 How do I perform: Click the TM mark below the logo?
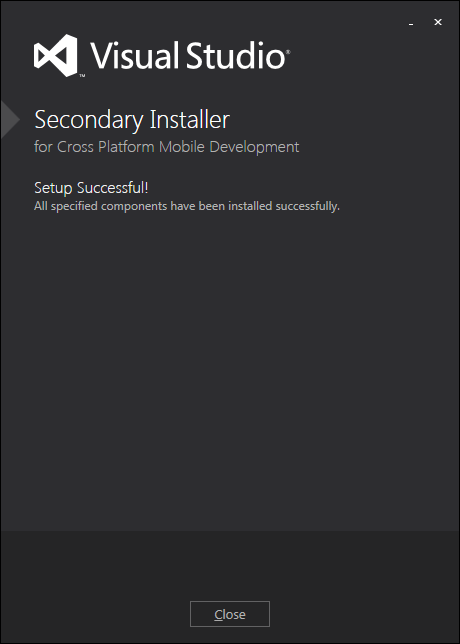pos(83,76)
